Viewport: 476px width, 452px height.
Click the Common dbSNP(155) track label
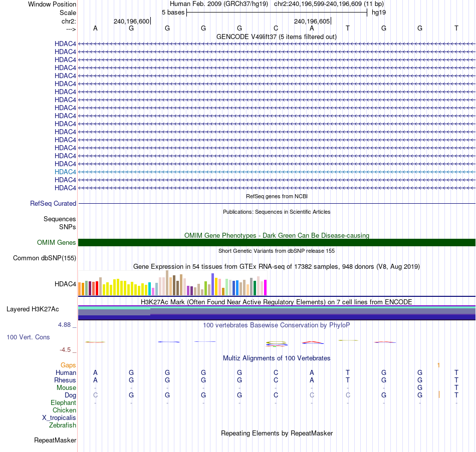coord(45,258)
